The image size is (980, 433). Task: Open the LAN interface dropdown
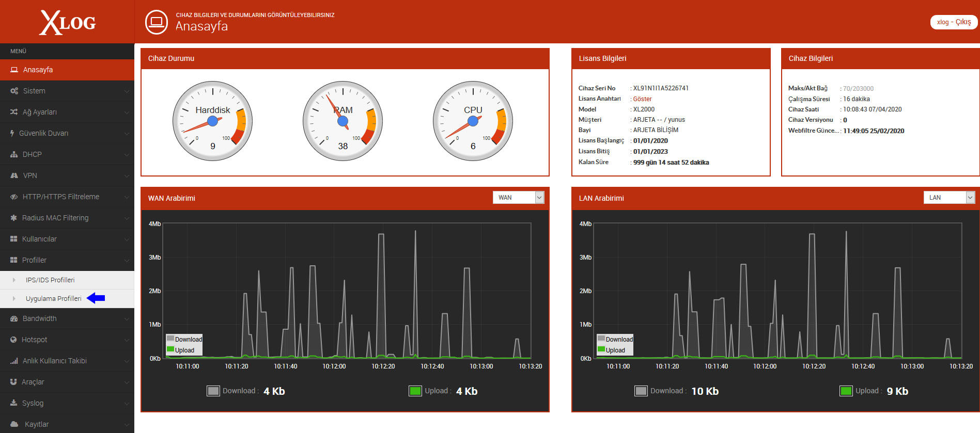point(949,198)
